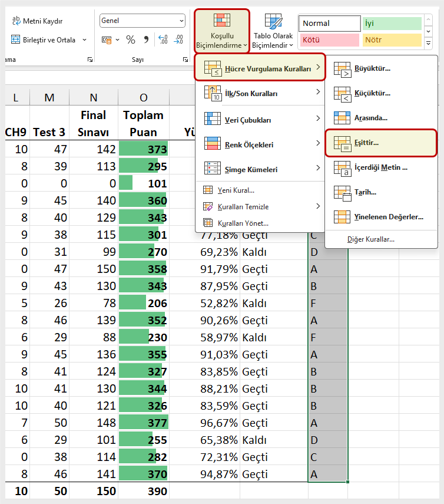Screen dimensions: 444x504
Task: Move cell styles gallery down one row
Action: coord(428,31)
